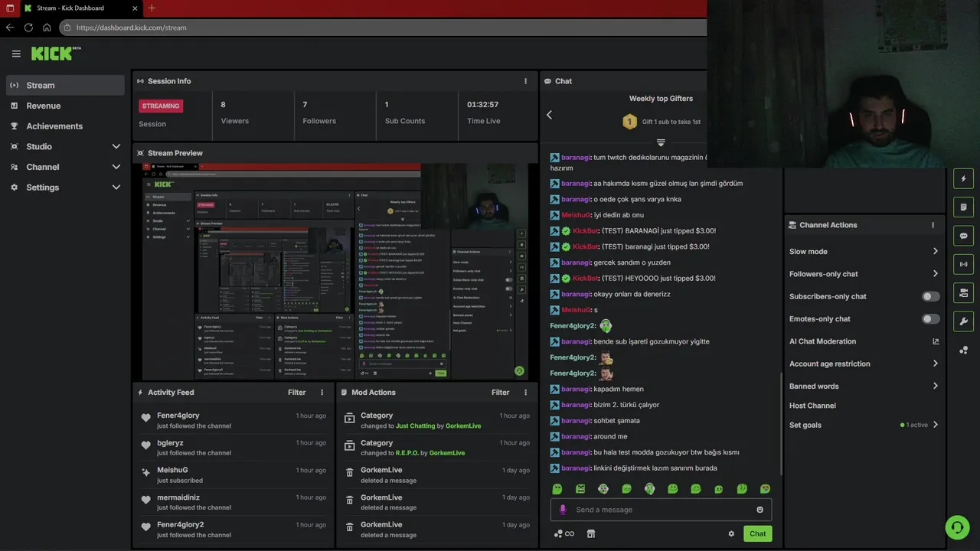980x551 pixels.
Task: Open the emoji picker in message box
Action: [x=759, y=510]
